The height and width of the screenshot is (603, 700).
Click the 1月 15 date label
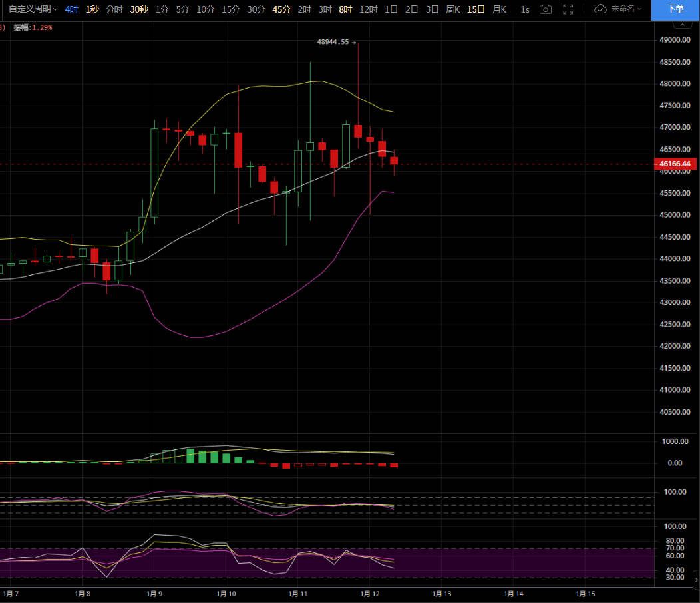pos(586,594)
